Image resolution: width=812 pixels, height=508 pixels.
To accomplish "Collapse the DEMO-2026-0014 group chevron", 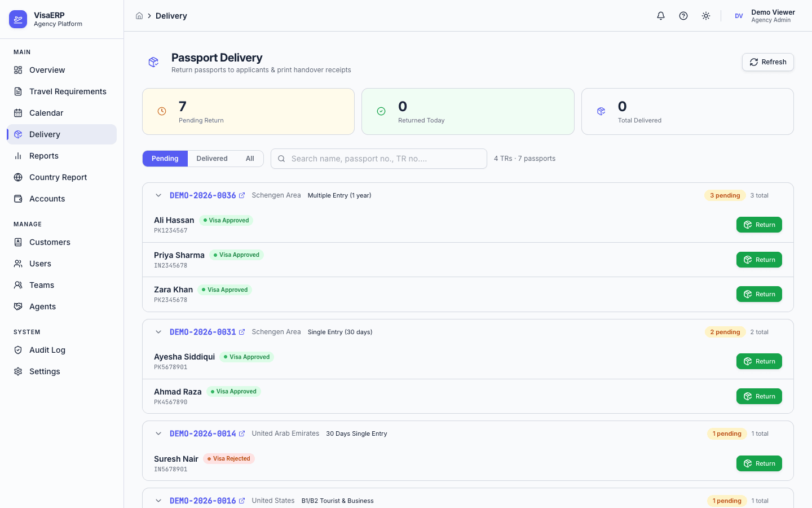I will point(158,433).
